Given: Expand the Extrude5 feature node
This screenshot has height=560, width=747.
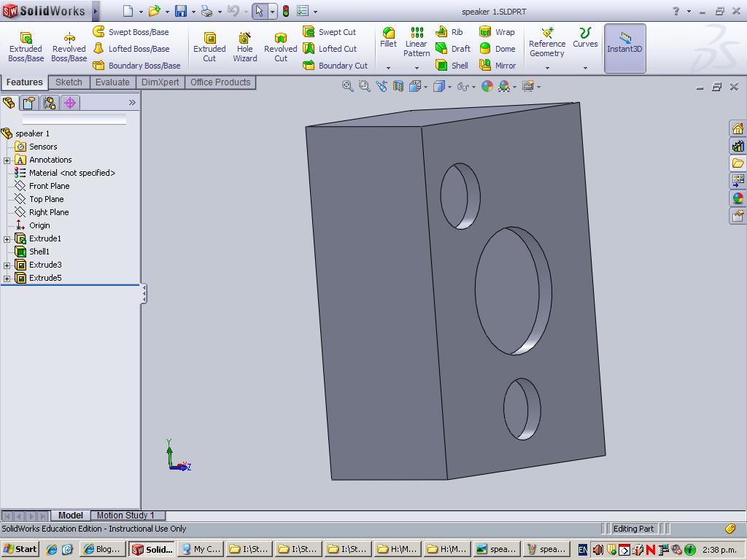Looking at the screenshot, I should click(7, 279).
